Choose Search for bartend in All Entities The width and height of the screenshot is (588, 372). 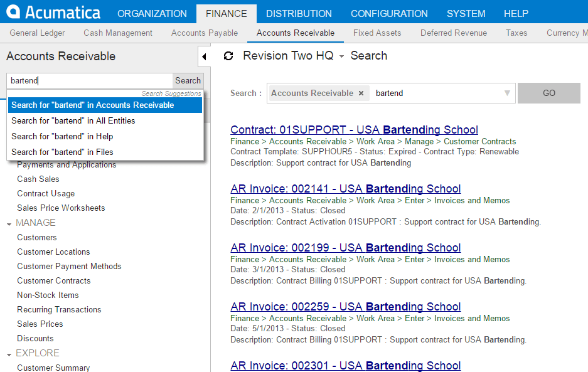pos(105,120)
